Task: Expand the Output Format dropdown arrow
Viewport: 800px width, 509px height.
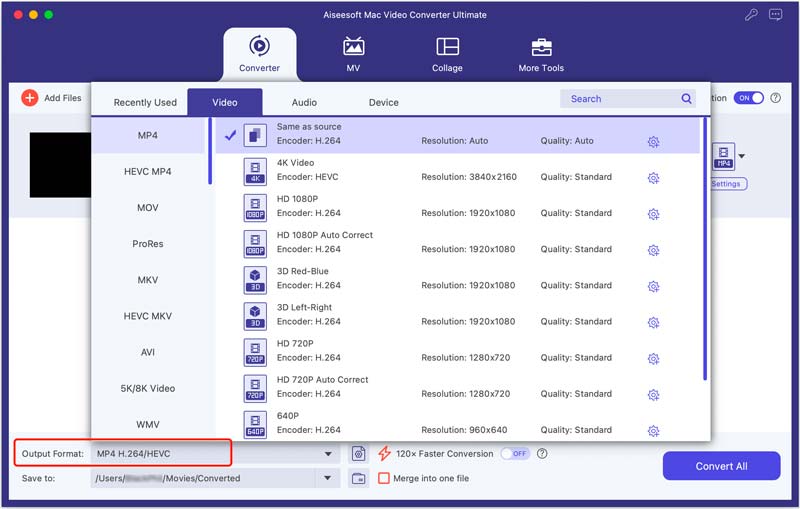Action: (x=328, y=454)
